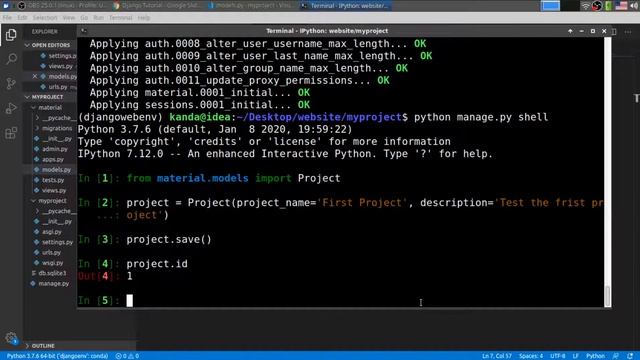
Task: Switch to the models.py VS Code taskbar window
Action: point(251,6)
